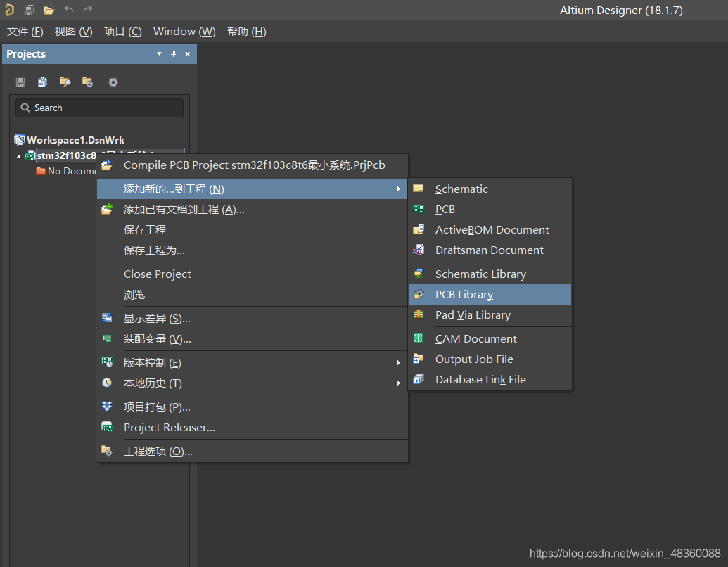Choose 保存工程为... menu entry
The width and height of the screenshot is (728, 567).
252,250
